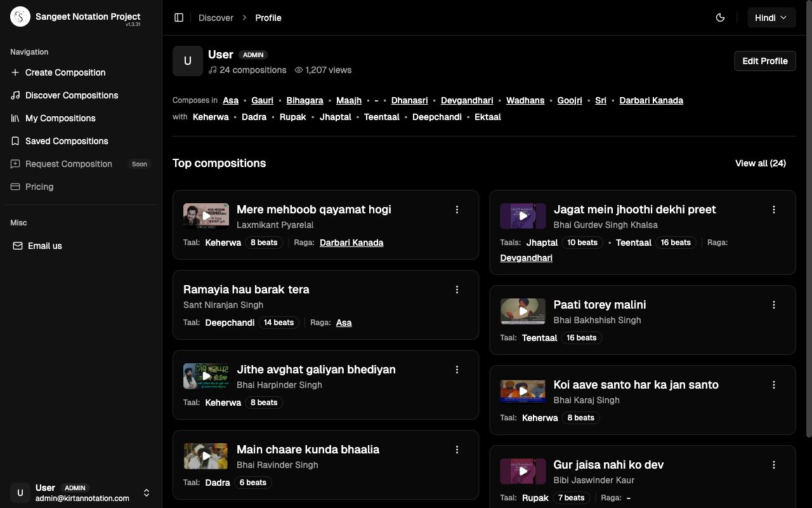Screen dimensions: 812x508
Task: Open options menu for Mere mehboob qayamat hogi
Action: (x=457, y=209)
